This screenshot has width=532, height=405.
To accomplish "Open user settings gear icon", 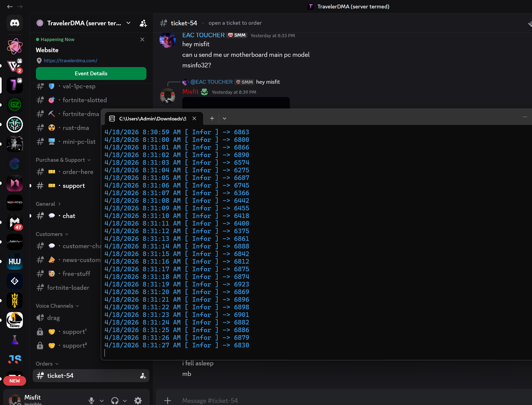I will point(138,400).
